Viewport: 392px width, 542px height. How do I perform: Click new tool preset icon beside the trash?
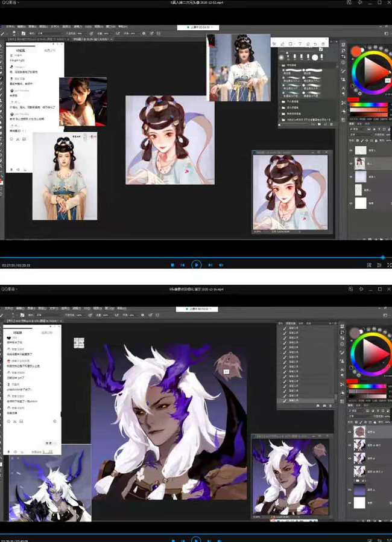[324, 406]
